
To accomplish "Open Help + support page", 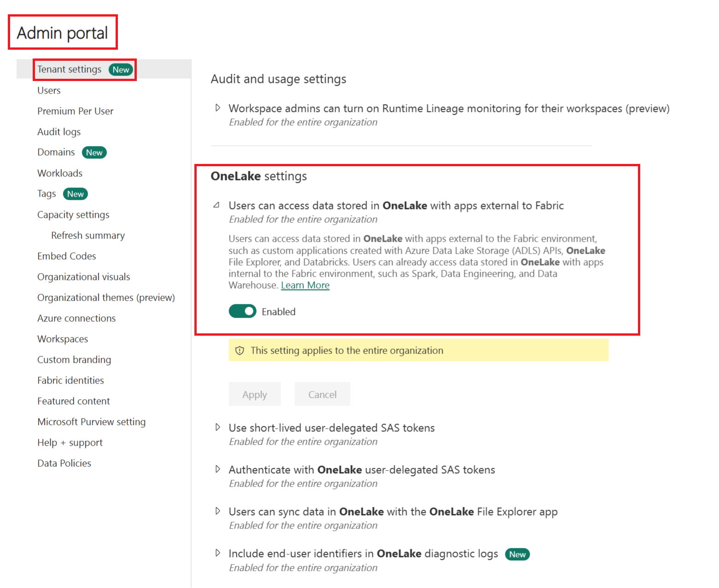I will pyautogui.click(x=70, y=442).
